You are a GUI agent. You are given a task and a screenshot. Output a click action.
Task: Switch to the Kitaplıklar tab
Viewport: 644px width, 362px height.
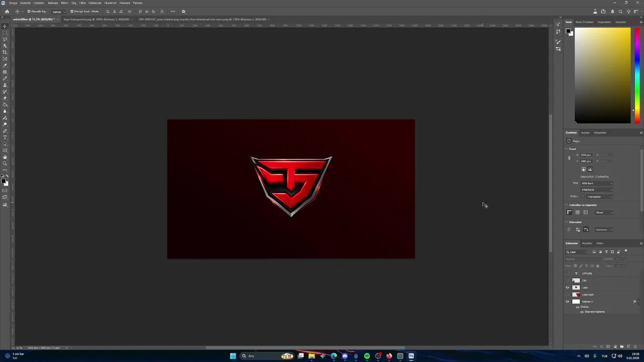(x=600, y=133)
